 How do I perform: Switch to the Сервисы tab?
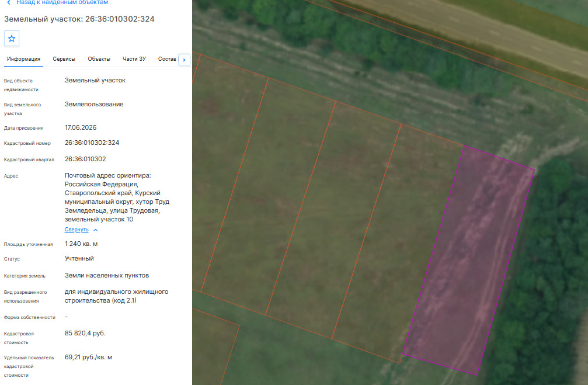(x=64, y=59)
